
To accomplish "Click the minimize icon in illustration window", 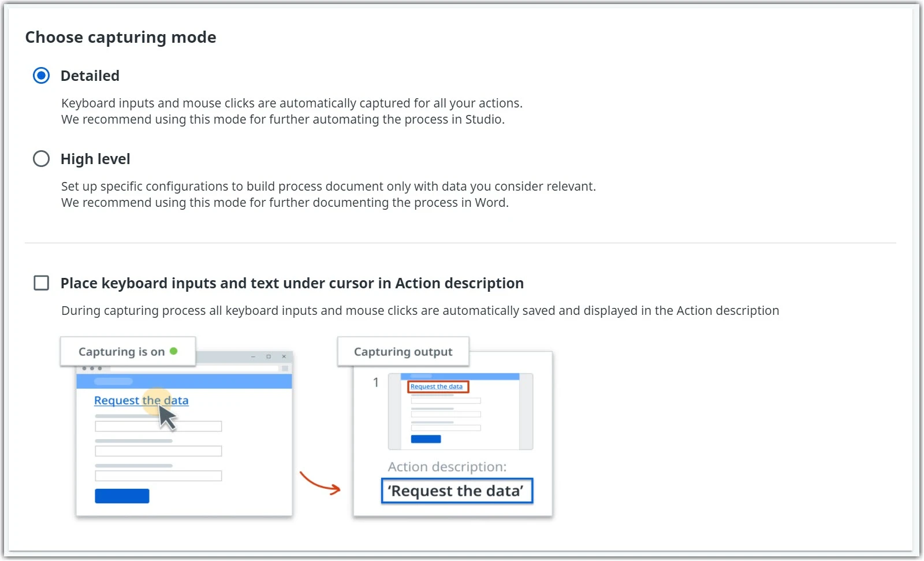I will pos(253,356).
